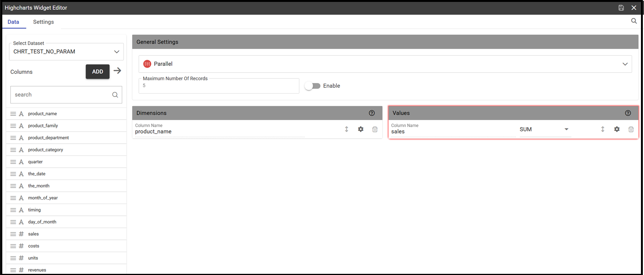644x275 pixels.
Task: Select the product_family column in the list
Action: [66, 126]
